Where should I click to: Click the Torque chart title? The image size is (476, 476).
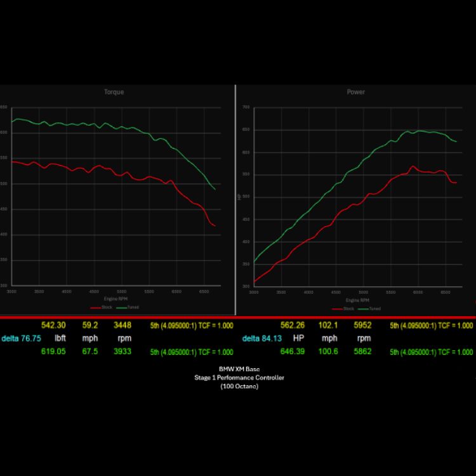click(x=114, y=92)
